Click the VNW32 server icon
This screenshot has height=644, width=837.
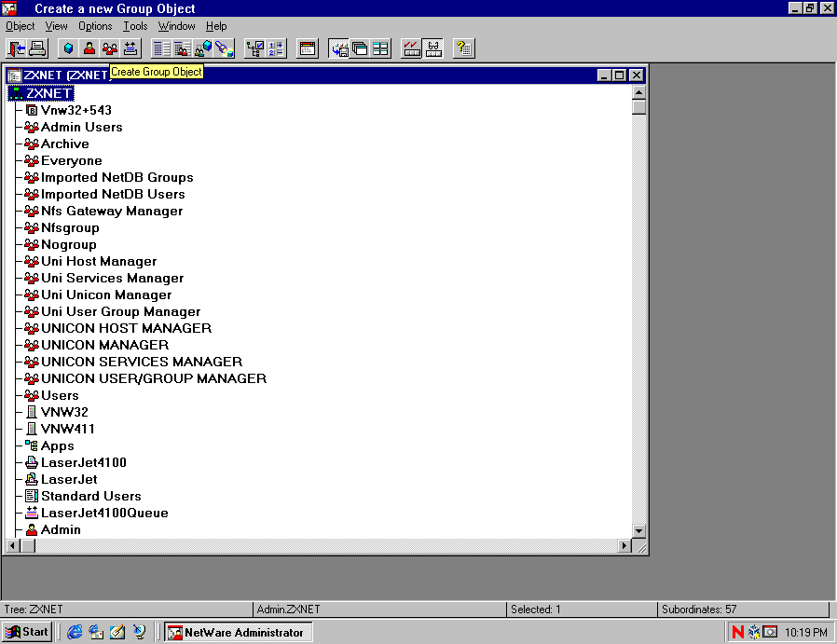(x=32, y=413)
